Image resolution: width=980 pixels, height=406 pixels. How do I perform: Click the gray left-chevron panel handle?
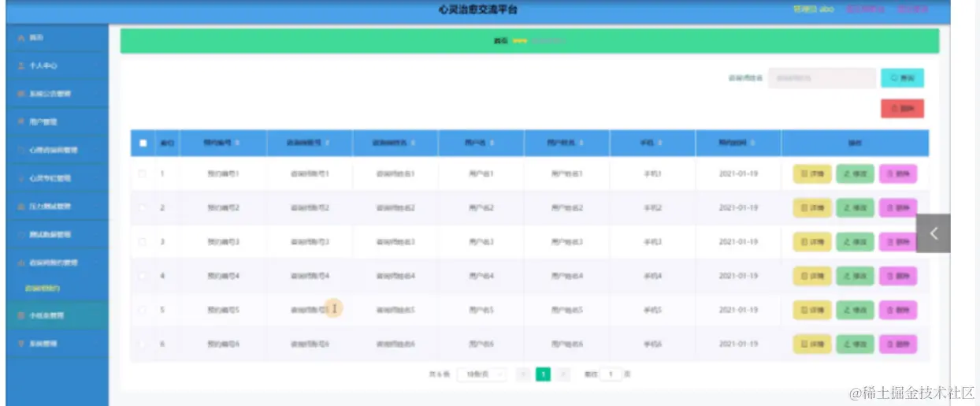point(934,233)
